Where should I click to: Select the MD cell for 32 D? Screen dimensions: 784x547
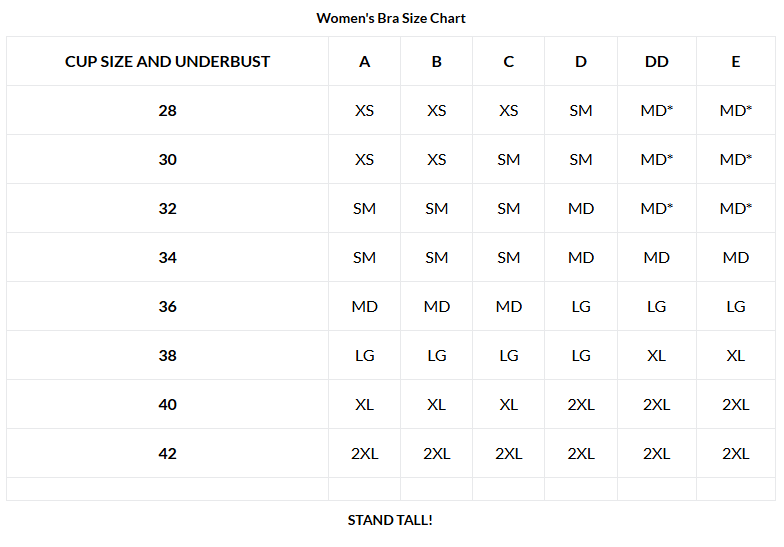click(580, 208)
